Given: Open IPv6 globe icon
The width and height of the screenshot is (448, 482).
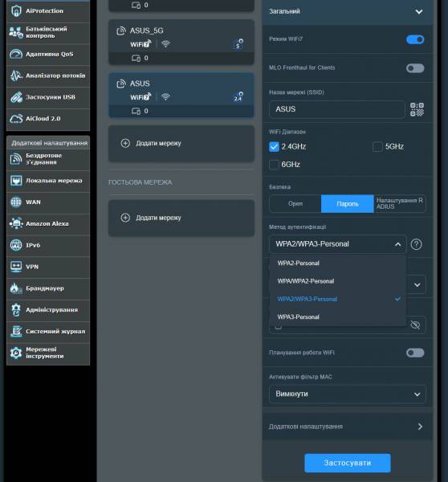Looking at the screenshot, I should point(16,245).
